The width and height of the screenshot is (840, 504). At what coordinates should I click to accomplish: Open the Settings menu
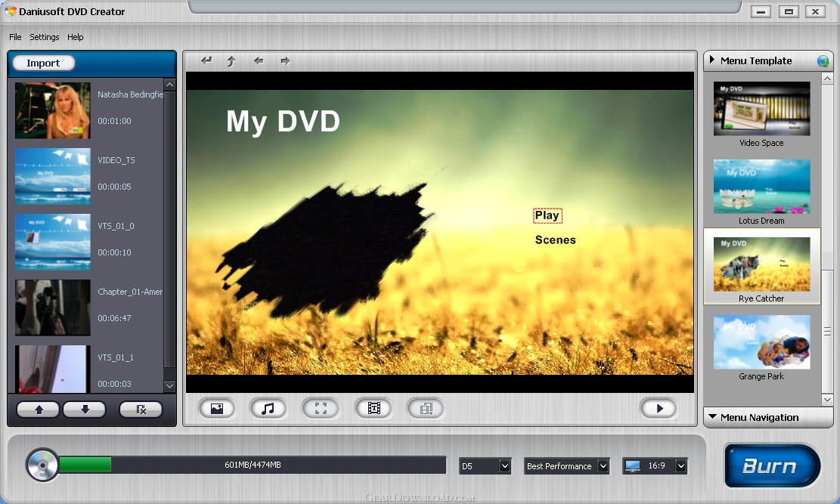pyautogui.click(x=45, y=37)
